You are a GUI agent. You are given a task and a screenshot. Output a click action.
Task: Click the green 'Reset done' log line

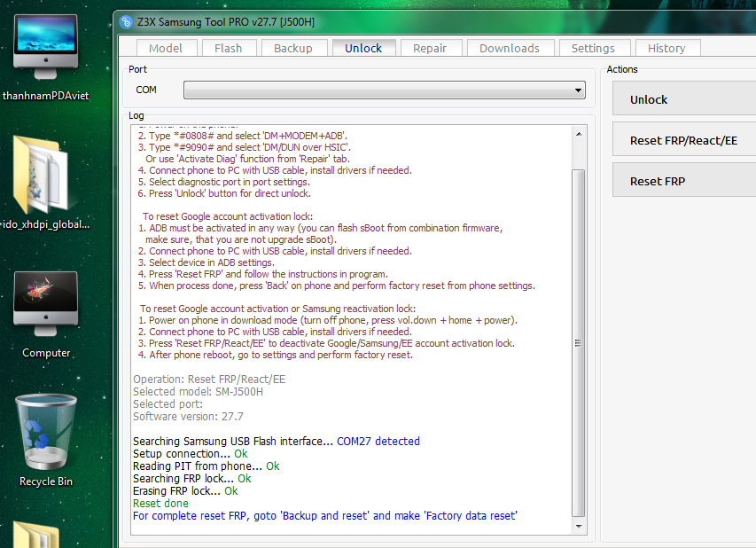(x=160, y=503)
